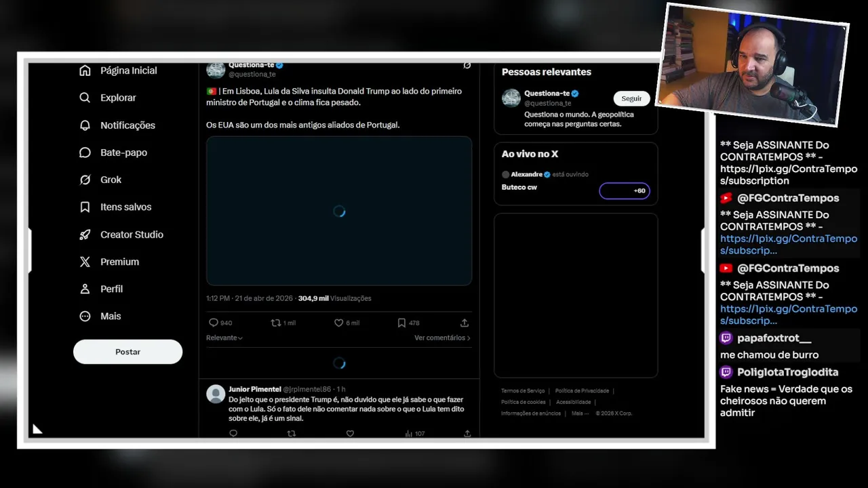Reply icon under Junior Pimentel comment
Viewport: 868px width, 488px height.
[x=233, y=433]
